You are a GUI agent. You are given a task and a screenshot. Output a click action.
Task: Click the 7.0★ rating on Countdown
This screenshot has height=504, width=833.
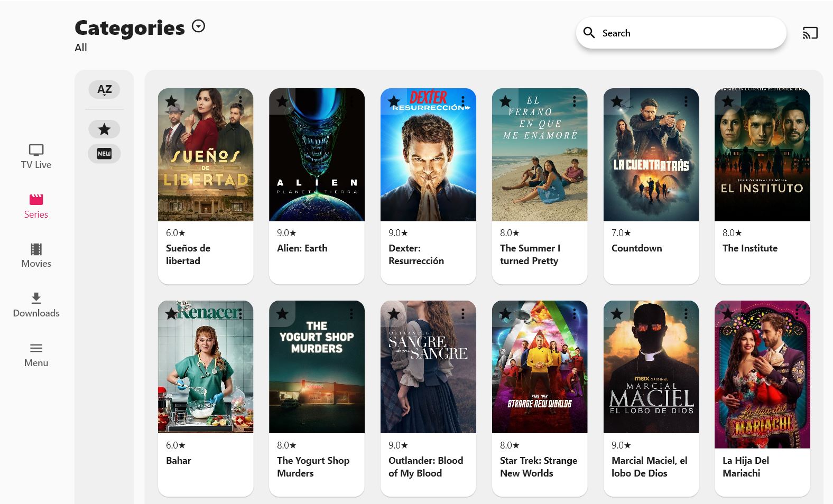[621, 232]
